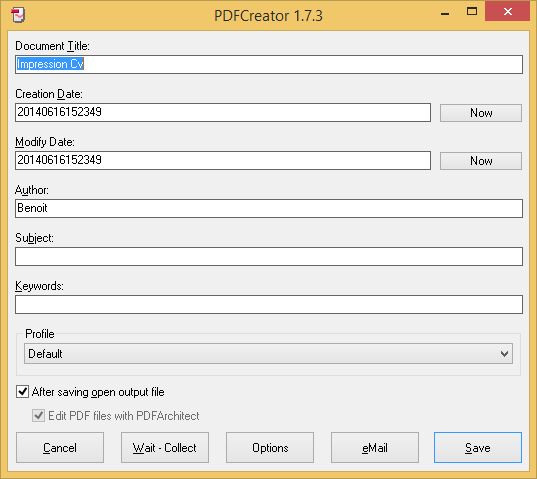Select the Default profile combo box
The width and height of the screenshot is (537, 479).
coord(268,353)
